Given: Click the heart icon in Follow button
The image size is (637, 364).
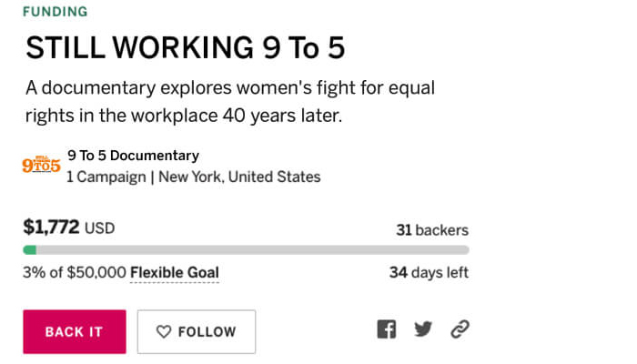Looking at the screenshot, I should coord(164,332).
